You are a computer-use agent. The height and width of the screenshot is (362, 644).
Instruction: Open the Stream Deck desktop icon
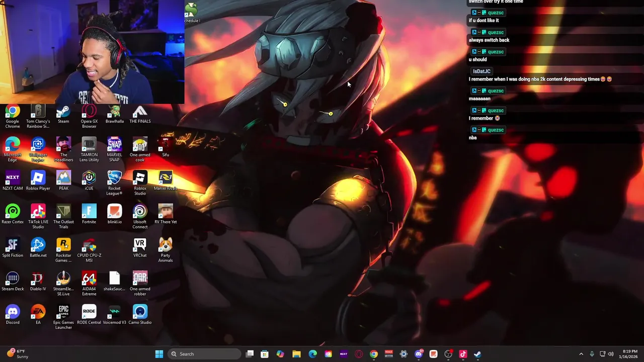pos(13,282)
